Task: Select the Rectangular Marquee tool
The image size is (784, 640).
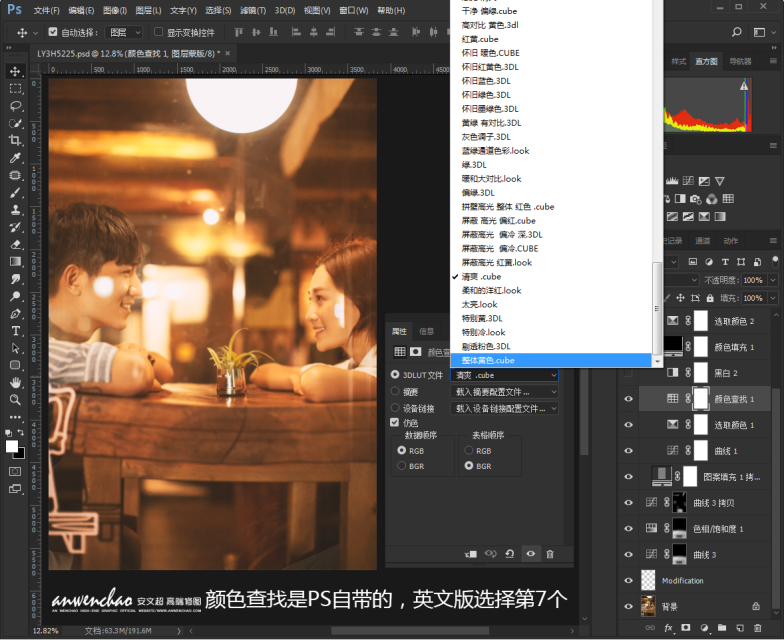Action: [x=16, y=89]
